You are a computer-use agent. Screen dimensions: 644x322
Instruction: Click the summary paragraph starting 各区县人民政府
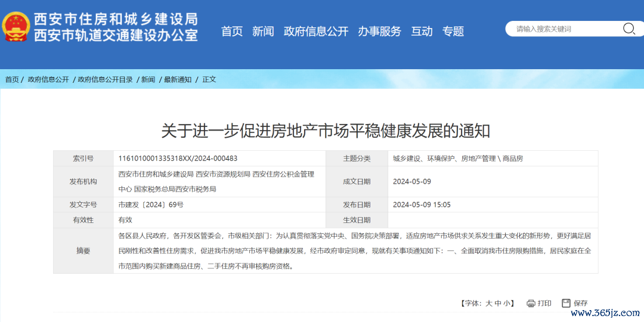click(x=354, y=251)
